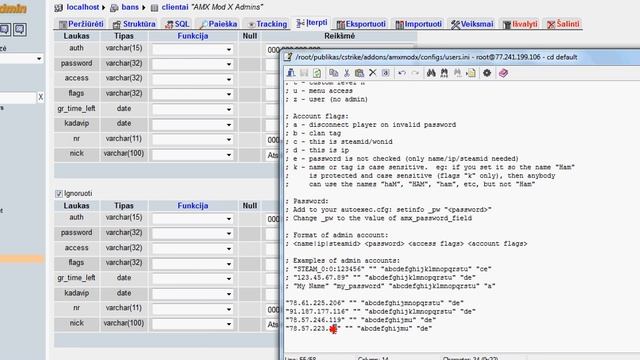640x360 pixels.
Task: Click the first query window icon in sidebar
Action: 4,29
